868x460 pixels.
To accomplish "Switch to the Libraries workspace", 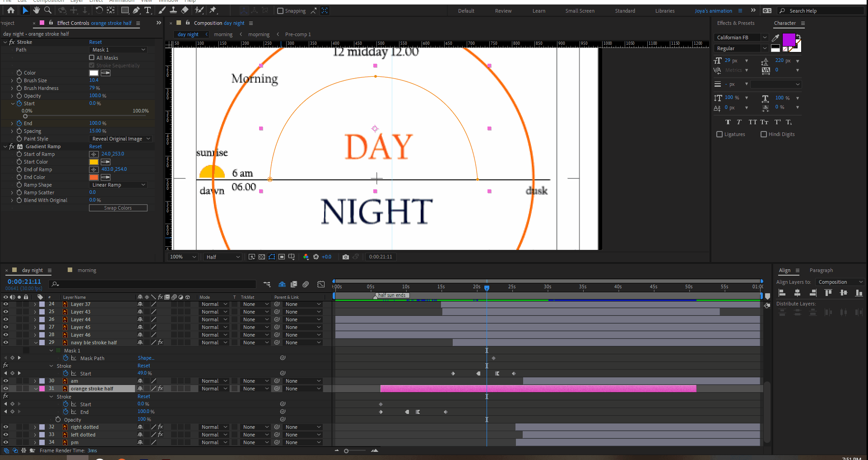I will [665, 11].
